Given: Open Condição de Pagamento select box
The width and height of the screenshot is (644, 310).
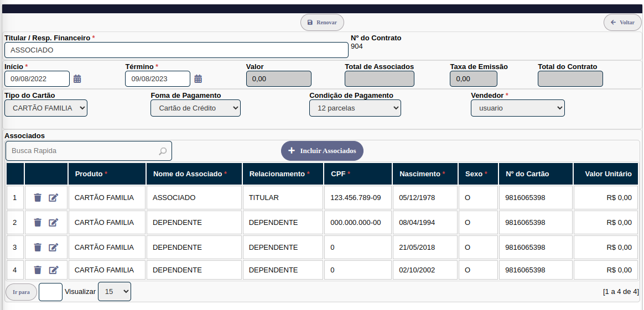Looking at the screenshot, I should 355,108.
